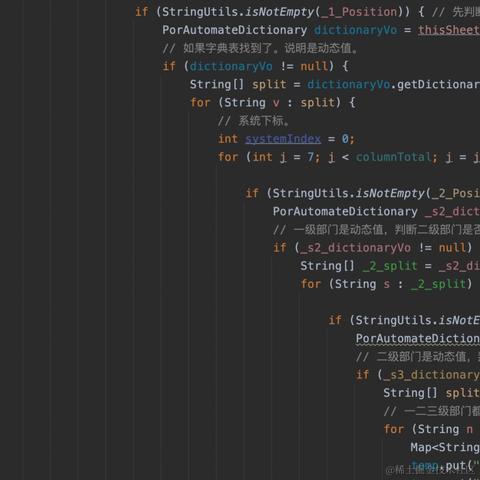The height and width of the screenshot is (480, 480).
Task: Click the wavy-underlined PorAutomateDiction type
Action: point(418,339)
